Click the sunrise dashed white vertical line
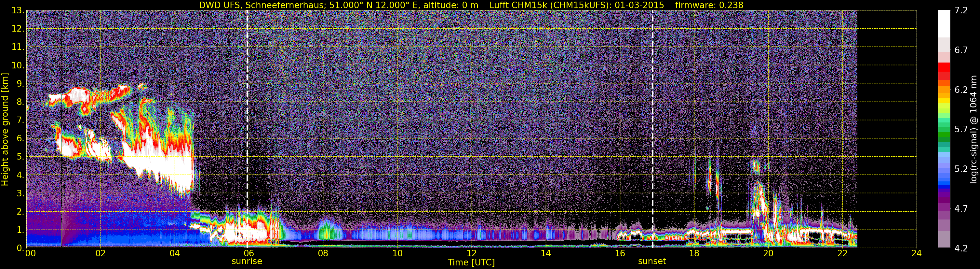This screenshot has width=980, height=269. [247, 129]
